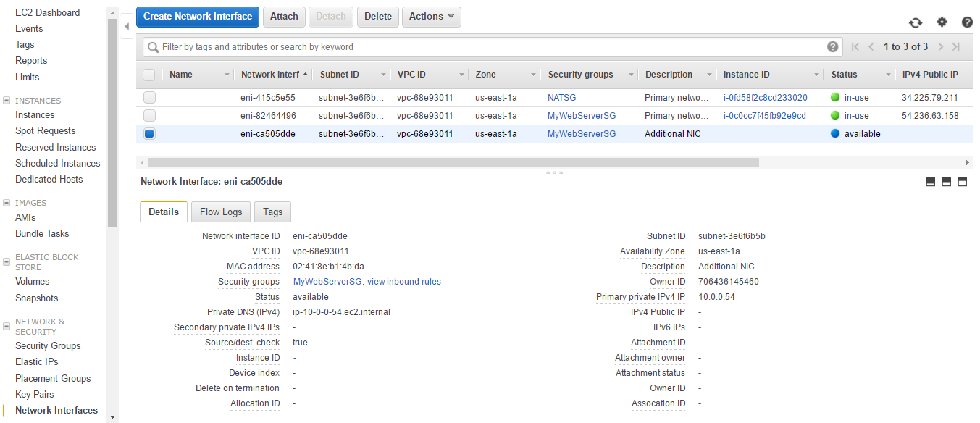This screenshot has height=423, width=980.
Task: Click the Create Network Interface button
Action: 198,17
